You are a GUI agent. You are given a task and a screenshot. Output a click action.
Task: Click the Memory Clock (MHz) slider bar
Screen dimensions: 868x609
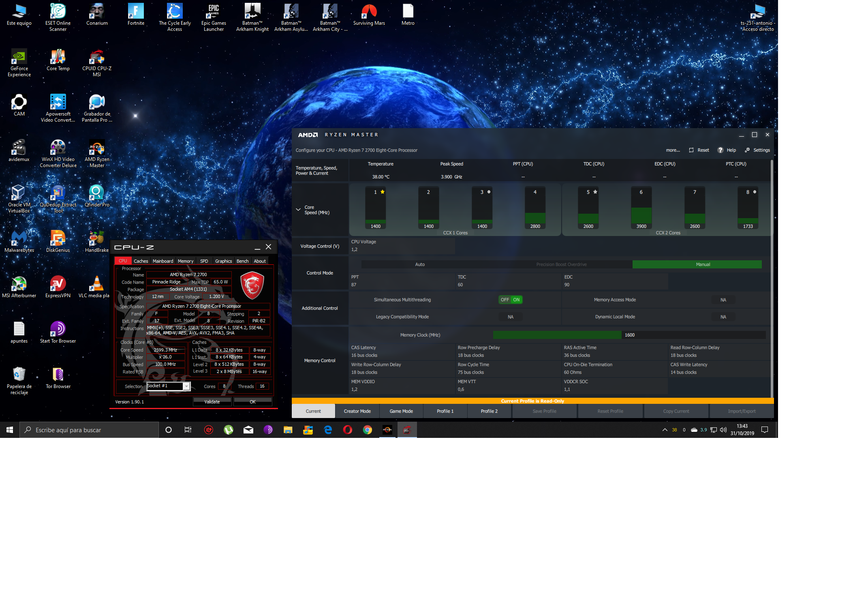coord(629,335)
